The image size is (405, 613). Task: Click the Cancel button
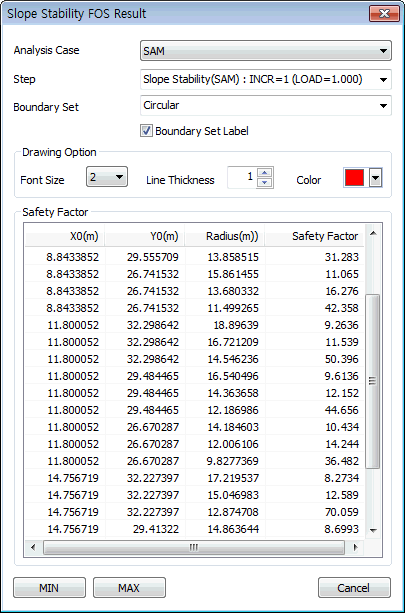click(x=354, y=588)
